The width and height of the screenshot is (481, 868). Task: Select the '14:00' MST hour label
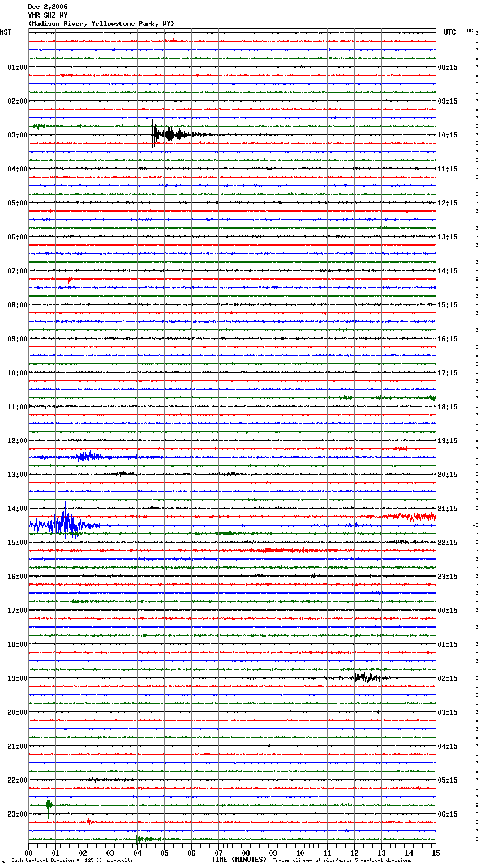point(18,509)
